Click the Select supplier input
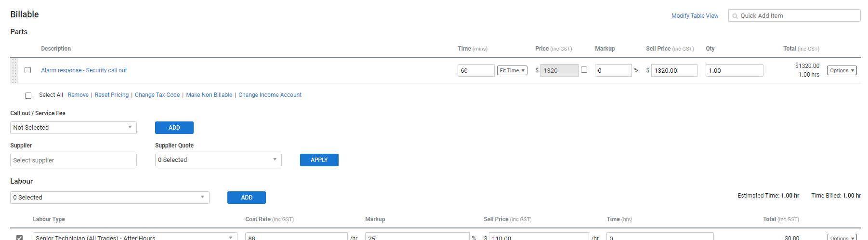Screen dimensions: 868x240 [x=73, y=160]
